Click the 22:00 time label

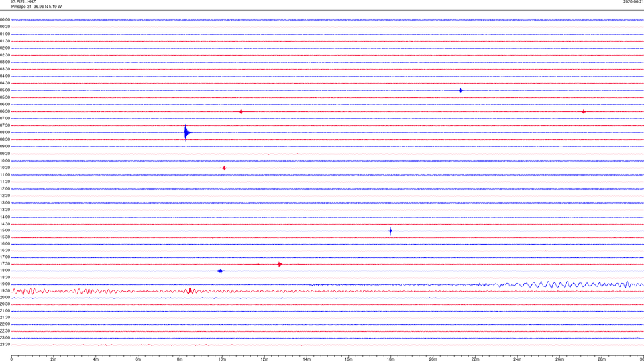click(5, 324)
